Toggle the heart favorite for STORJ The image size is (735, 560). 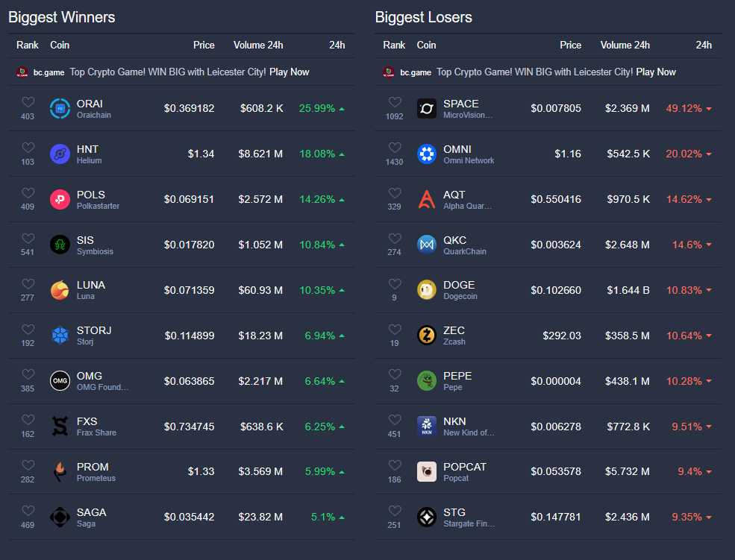point(28,329)
